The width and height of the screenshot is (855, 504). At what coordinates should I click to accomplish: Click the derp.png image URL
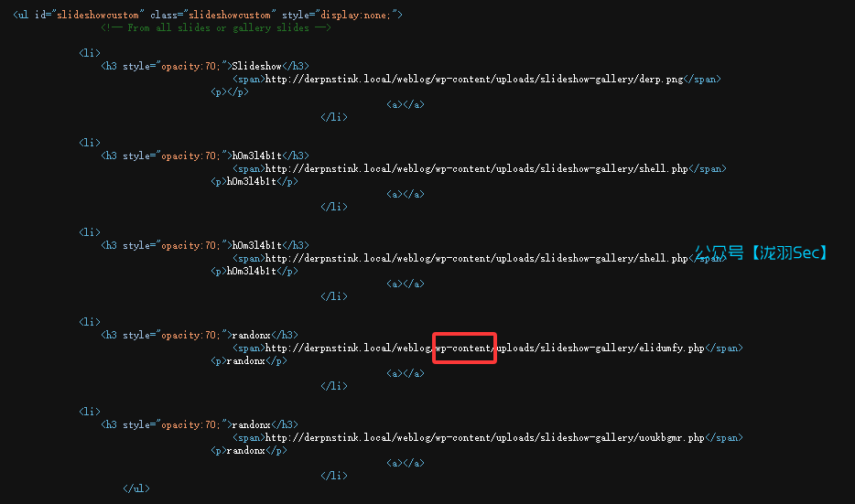pos(474,80)
